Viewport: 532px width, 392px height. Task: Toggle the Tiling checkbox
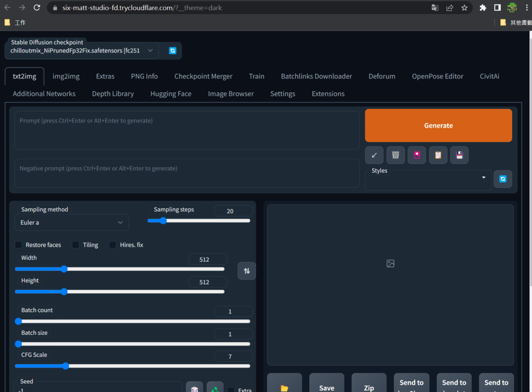click(76, 245)
